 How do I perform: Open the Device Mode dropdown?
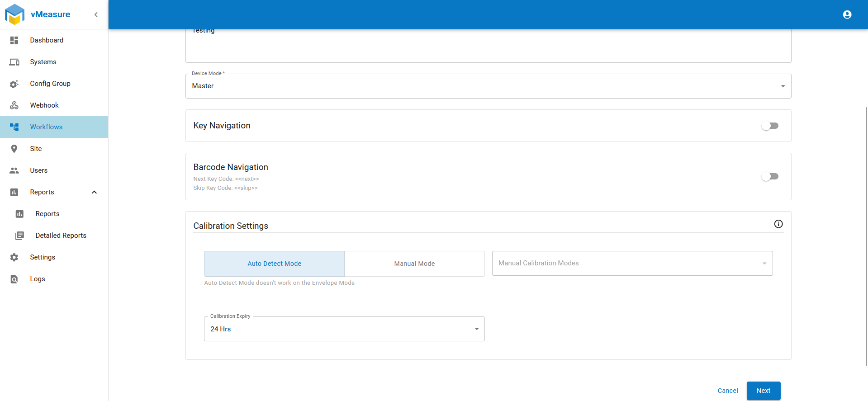pyautogui.click(x=488, y=86)
